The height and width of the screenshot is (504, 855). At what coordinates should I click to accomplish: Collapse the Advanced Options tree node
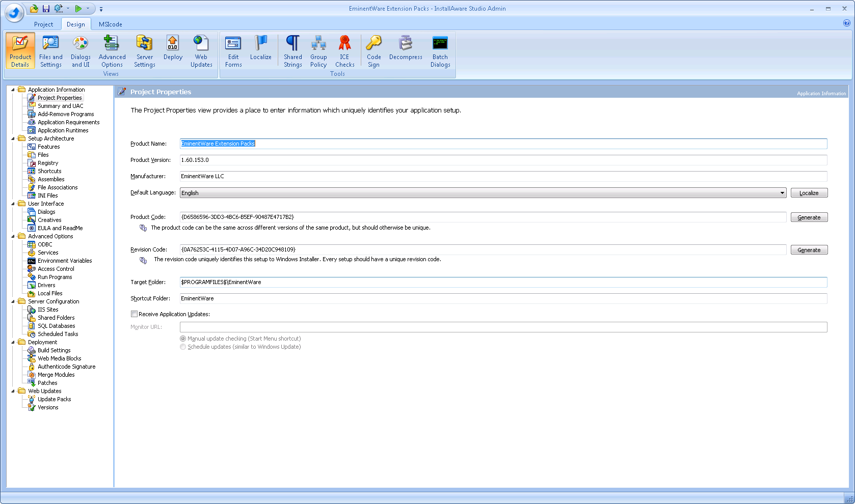(13, 236)
